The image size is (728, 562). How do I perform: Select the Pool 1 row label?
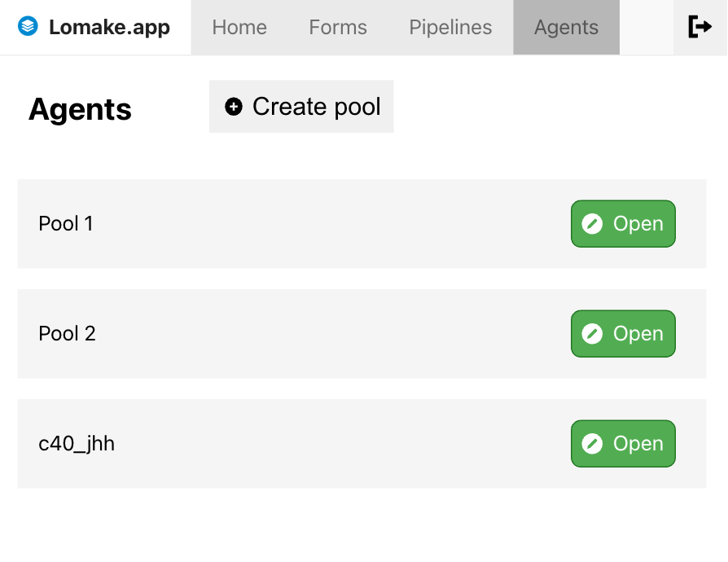click(66, 224)
